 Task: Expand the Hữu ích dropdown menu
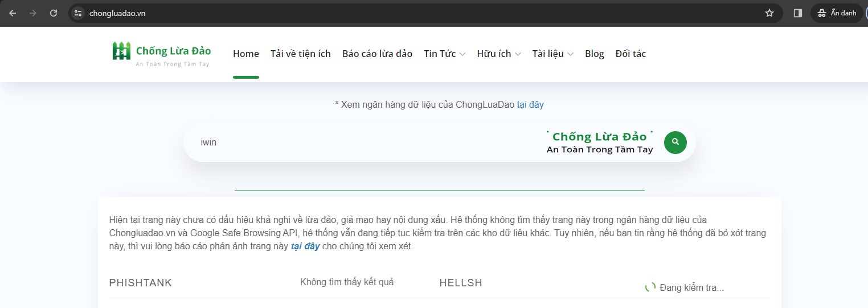(x=499, y=54)
